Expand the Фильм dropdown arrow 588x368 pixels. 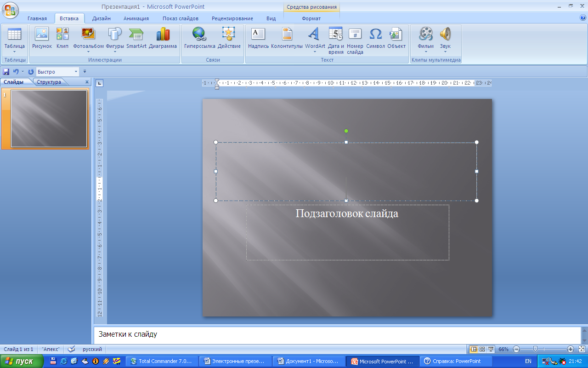(x=426, y=52)
